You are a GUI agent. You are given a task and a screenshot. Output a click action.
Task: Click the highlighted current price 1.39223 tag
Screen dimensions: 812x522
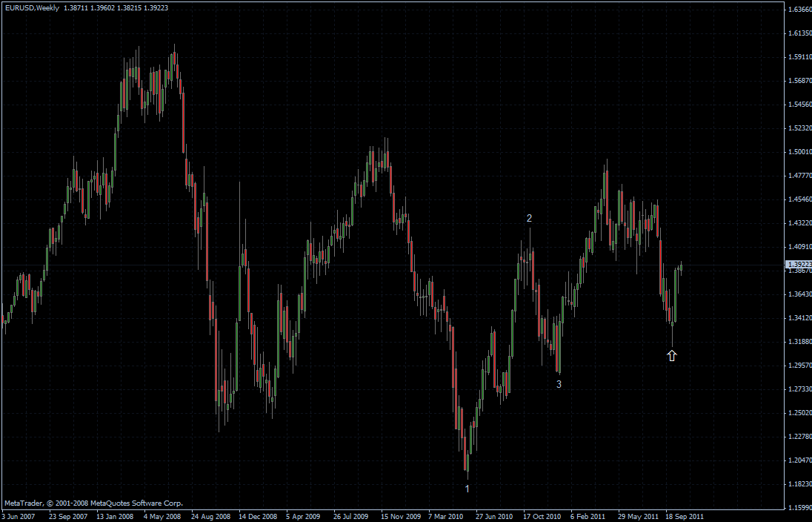click(799, 265)
